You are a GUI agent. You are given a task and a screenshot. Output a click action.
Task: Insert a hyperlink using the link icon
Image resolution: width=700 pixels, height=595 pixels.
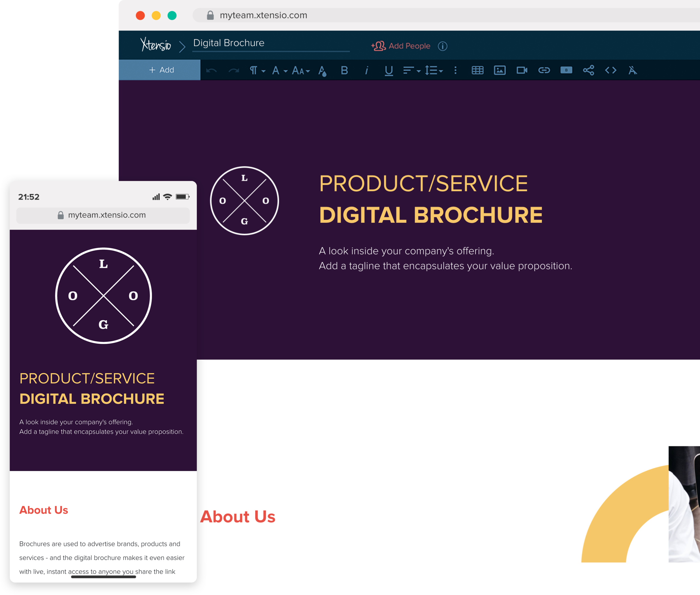[544, 70]
